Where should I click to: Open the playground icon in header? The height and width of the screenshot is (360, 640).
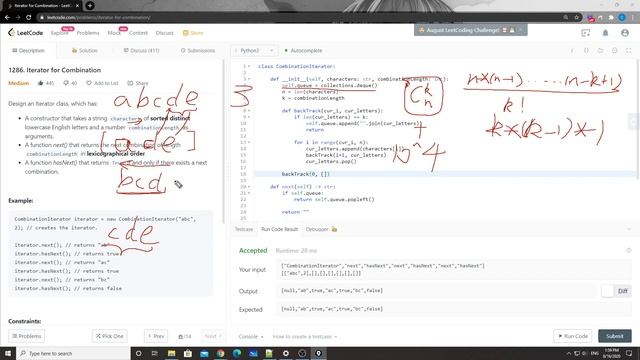[586, 33]
